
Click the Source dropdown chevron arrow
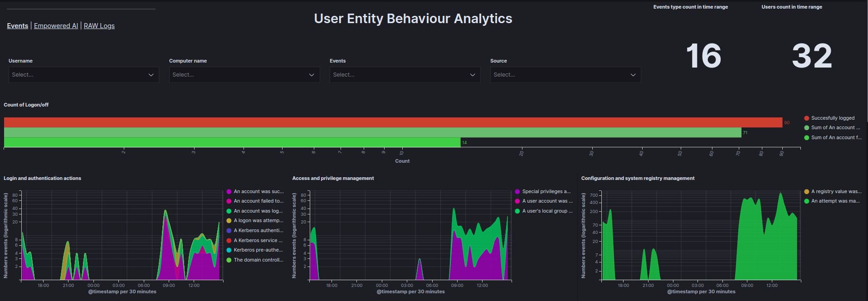coord(633,75)
